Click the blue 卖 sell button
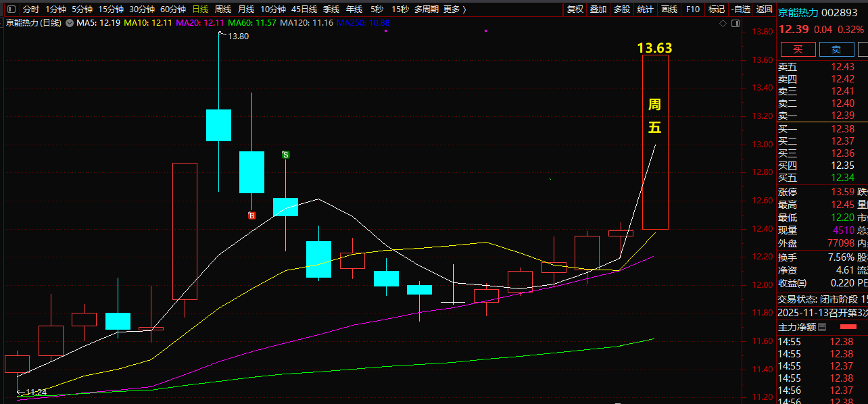 tap(836, 49)
